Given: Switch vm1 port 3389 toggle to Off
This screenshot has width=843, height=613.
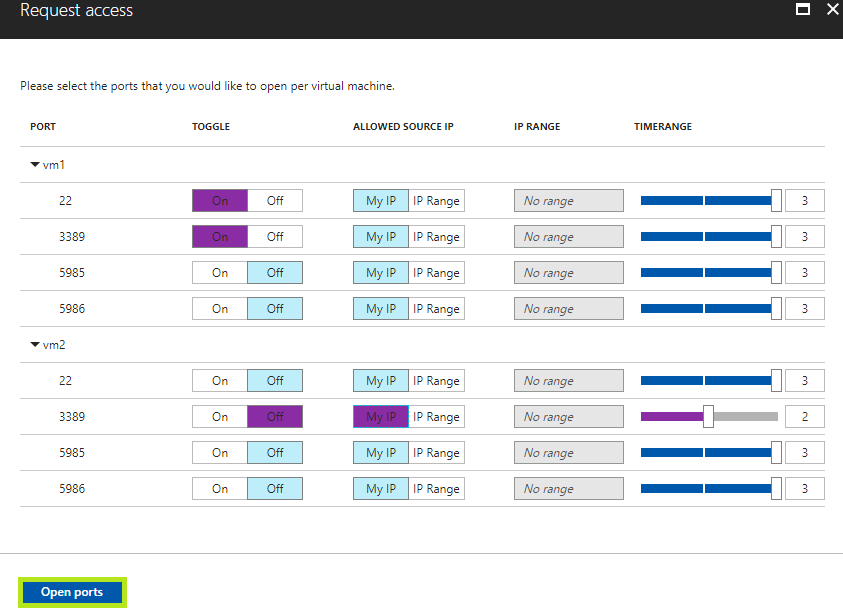Looking at the screenshot, I should pos(275,237).
